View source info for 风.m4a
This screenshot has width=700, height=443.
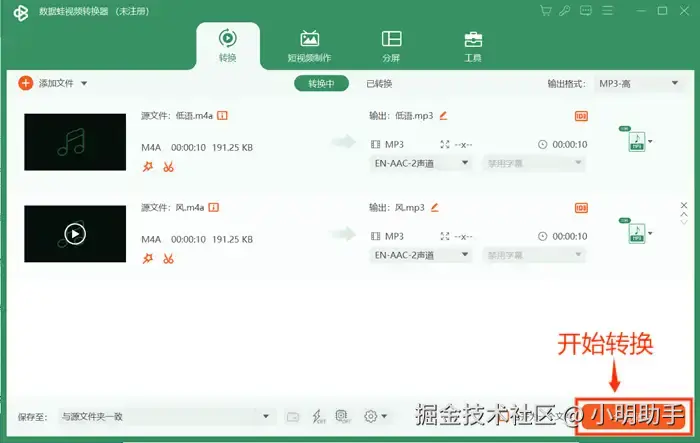pos(213,208)
